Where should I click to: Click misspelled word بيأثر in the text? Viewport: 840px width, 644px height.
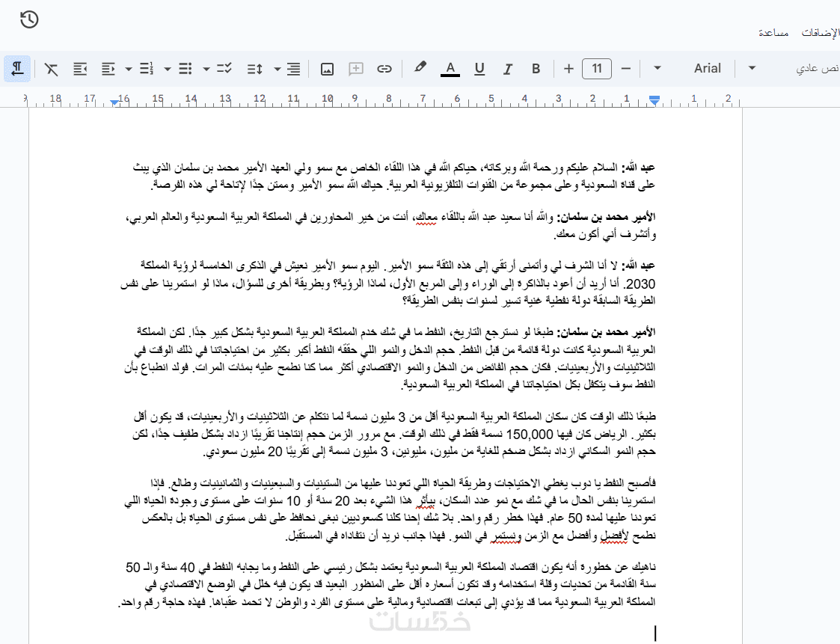[x=425, y=501]
